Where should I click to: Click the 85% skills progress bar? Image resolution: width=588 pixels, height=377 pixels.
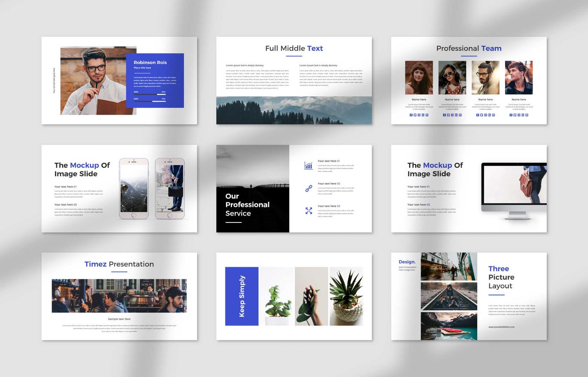click(x=149, y=94)
